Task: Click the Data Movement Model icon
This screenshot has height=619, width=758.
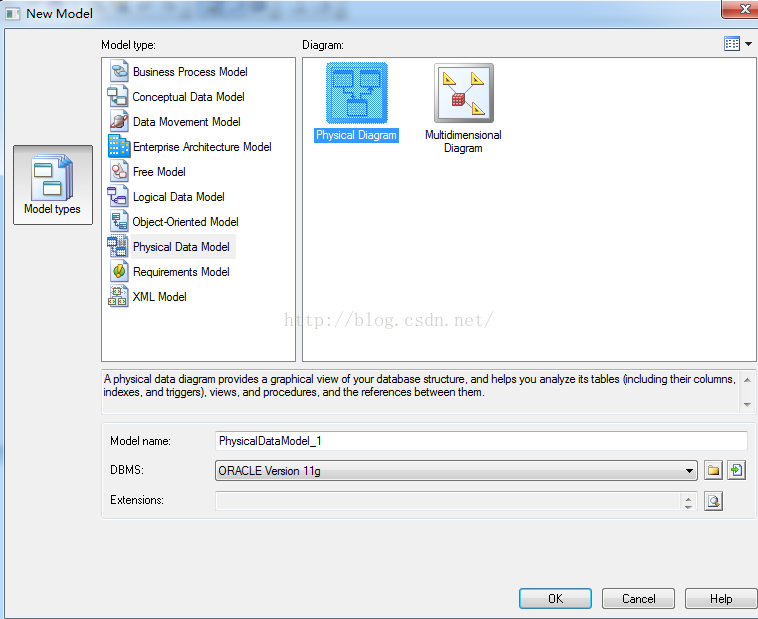Action: point(119,121)
